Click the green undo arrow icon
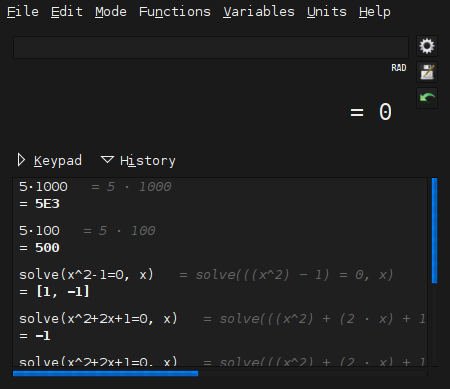 tap(427, 98)
